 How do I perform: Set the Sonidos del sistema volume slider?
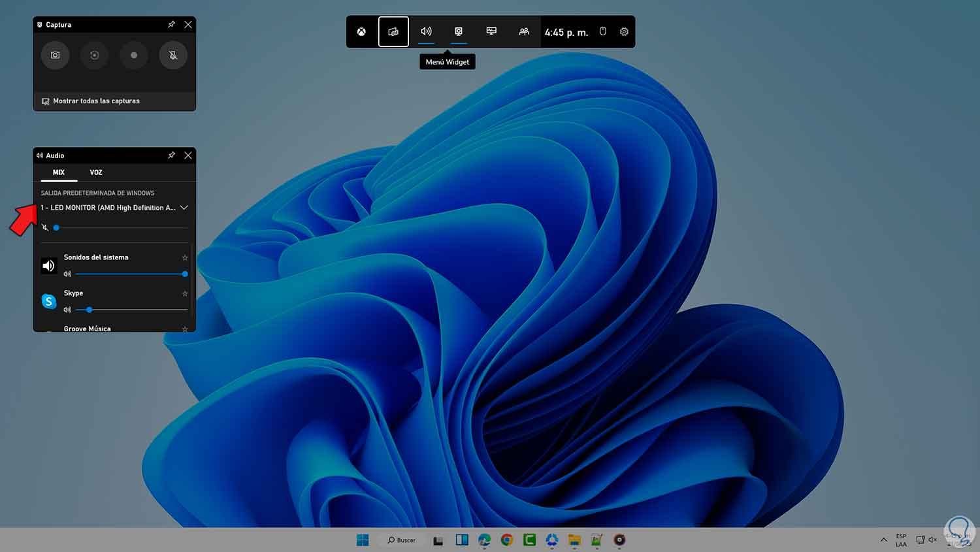point(131,274)
